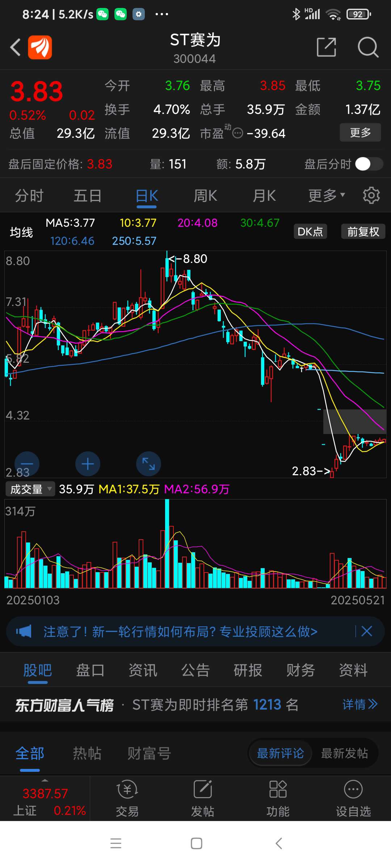Tap the 发帖 post icon
The height and width of the screenshot is (868, 391).
[x=203, y=798]
